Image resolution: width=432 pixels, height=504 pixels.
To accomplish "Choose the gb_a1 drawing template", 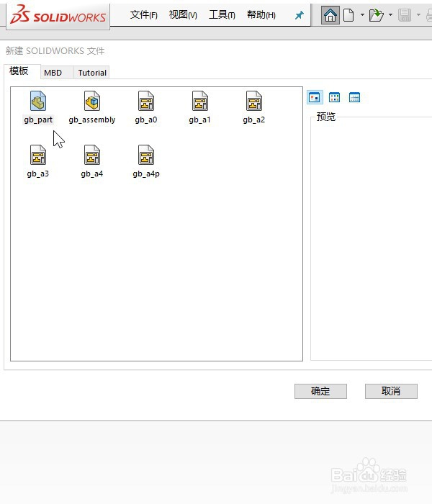I will 200,101.
